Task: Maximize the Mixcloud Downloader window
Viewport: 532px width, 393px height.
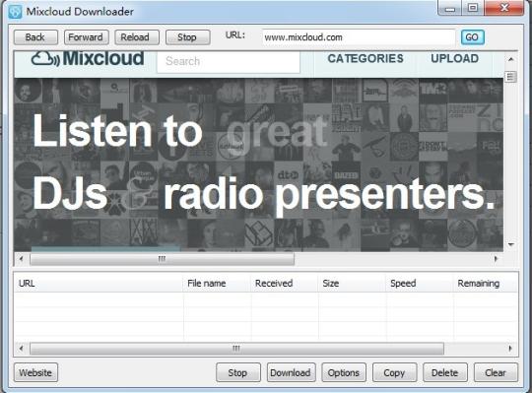Action: pyautogui.click(x=473, y=8)
